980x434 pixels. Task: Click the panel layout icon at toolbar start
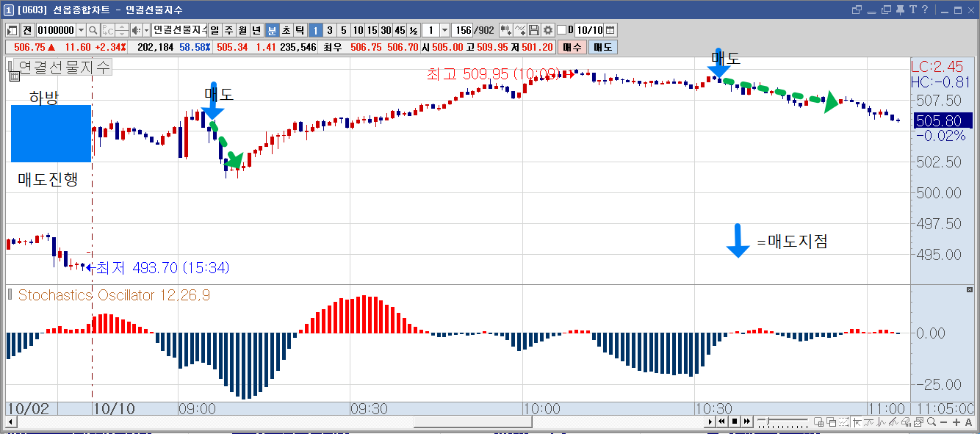tap(12, 30)
